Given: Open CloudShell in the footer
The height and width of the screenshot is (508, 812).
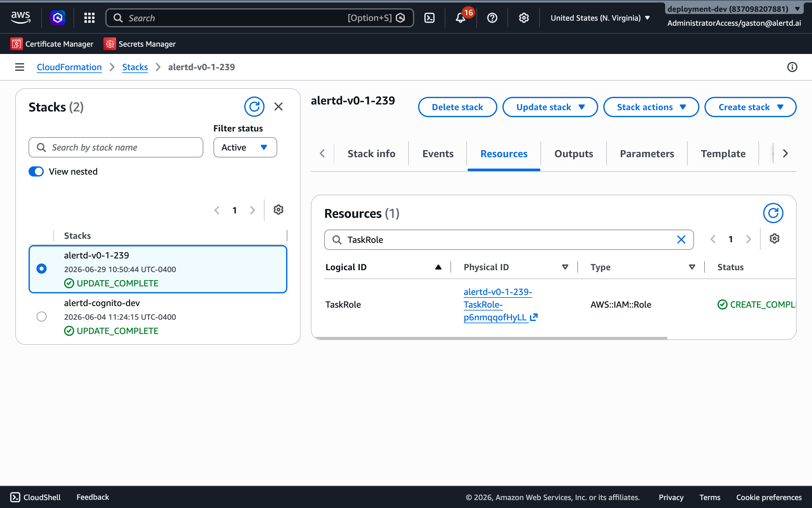Looking at the screenshot, I should [35, 497].
